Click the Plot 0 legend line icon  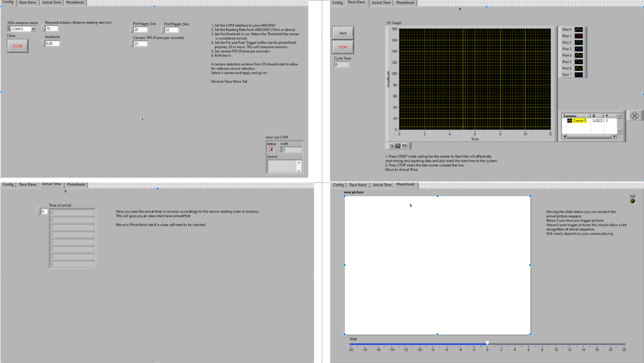tap(578, 29)
